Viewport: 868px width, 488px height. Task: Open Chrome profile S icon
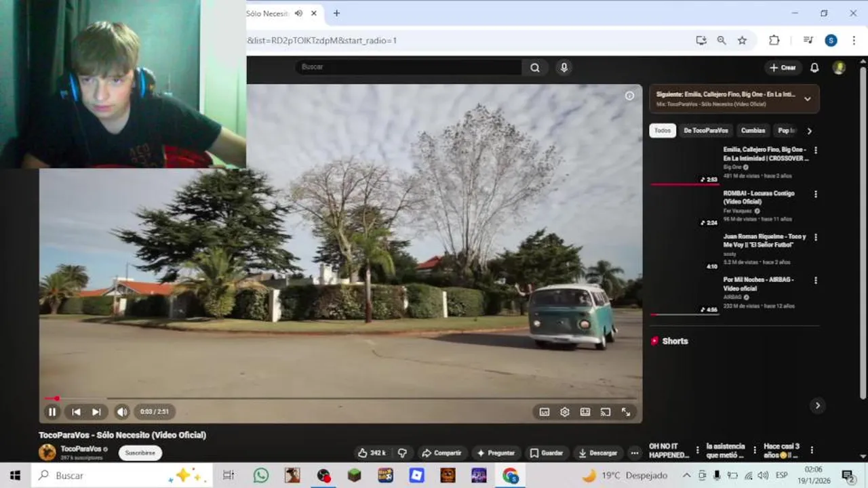[x=831, y=41]
